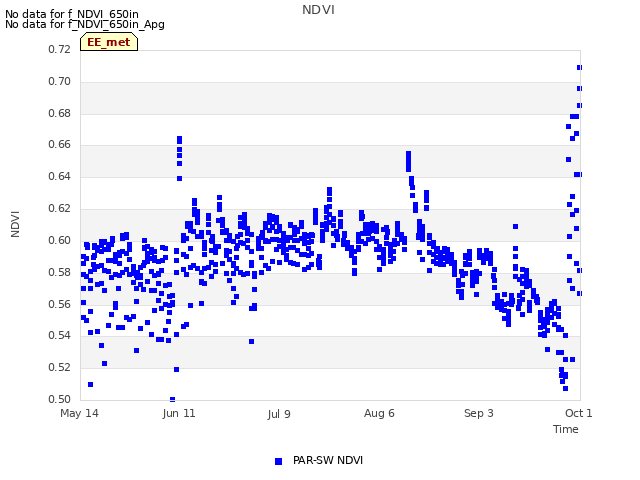
Task: Click the 0.66 y-axis tick label
Action: (x=60, y=144)
